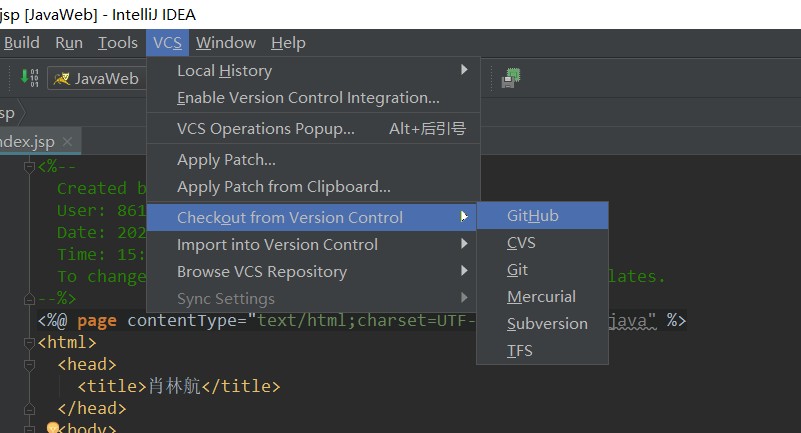Screen dimensions: 801x433
Task: Open the Tools menu in menu bar
Action: click(118, 43)
